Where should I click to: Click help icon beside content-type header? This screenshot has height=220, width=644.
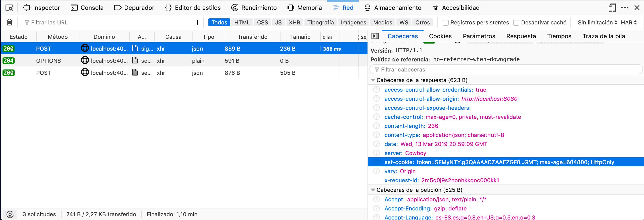(x=376, y=135)
